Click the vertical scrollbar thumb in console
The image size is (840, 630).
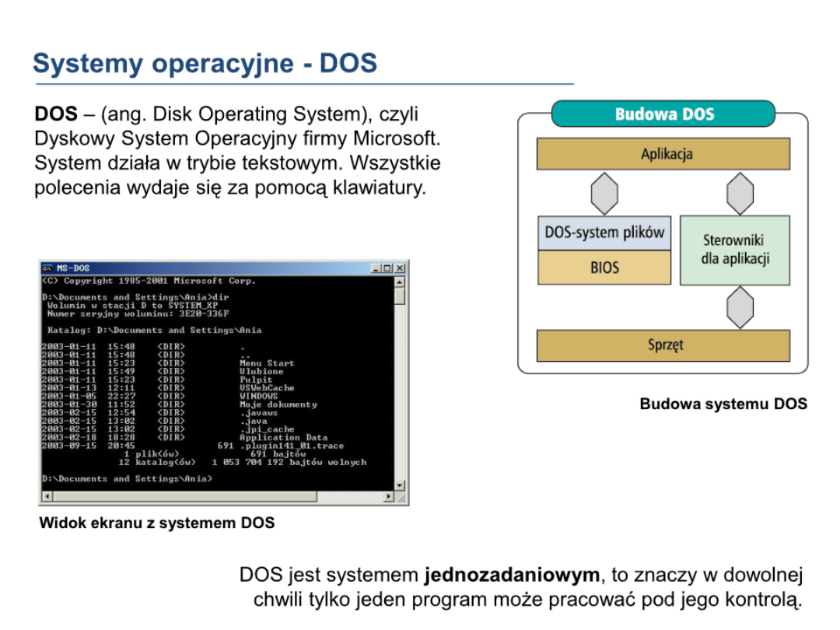[400, 296]
